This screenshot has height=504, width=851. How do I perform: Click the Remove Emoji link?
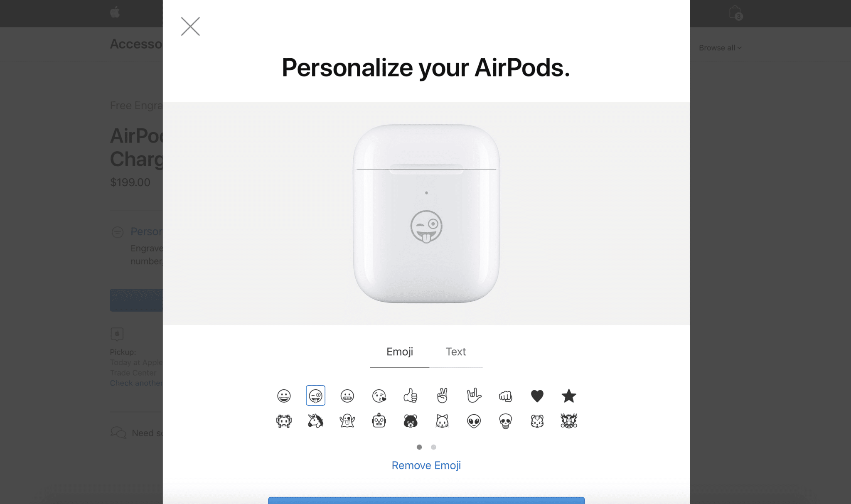(x=426, y=465)
